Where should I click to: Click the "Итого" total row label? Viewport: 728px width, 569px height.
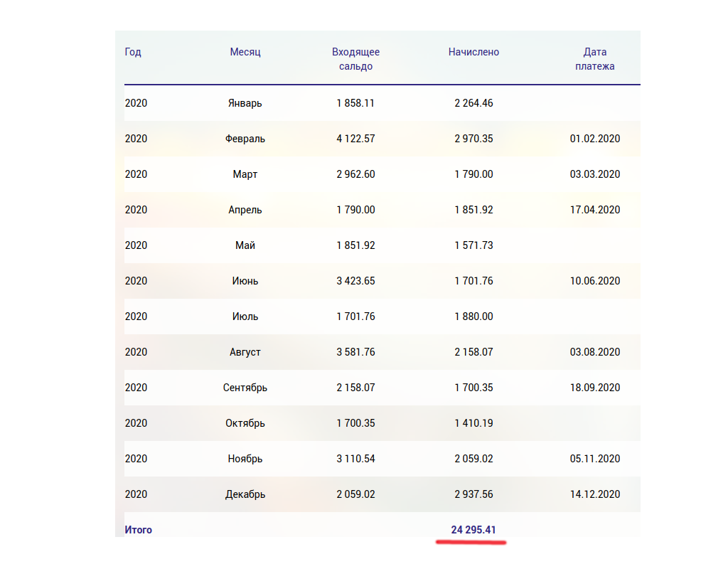[x=139, y=530]
